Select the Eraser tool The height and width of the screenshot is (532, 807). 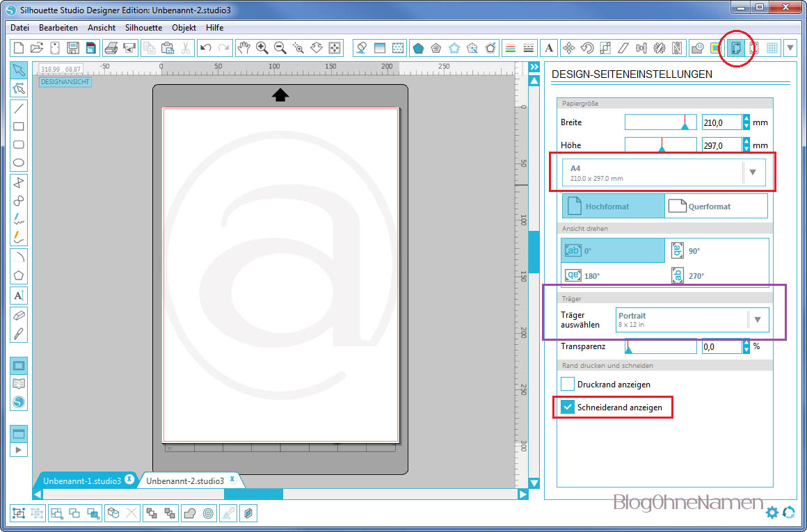(19, 314)
